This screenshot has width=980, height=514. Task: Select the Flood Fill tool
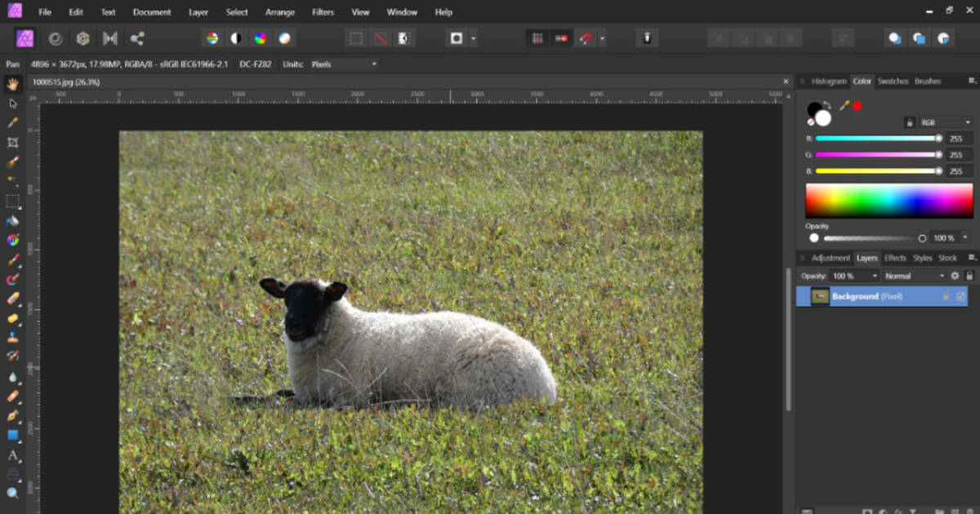coord(12,220)
